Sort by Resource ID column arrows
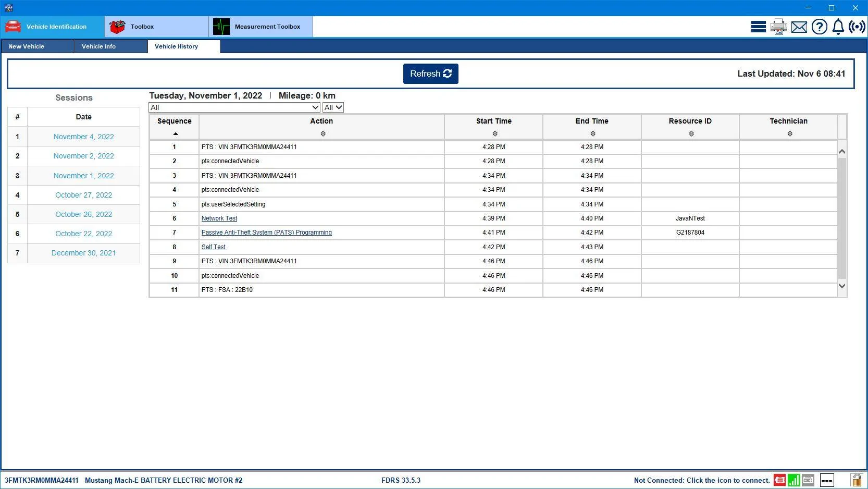 click(x=691, y=134)
